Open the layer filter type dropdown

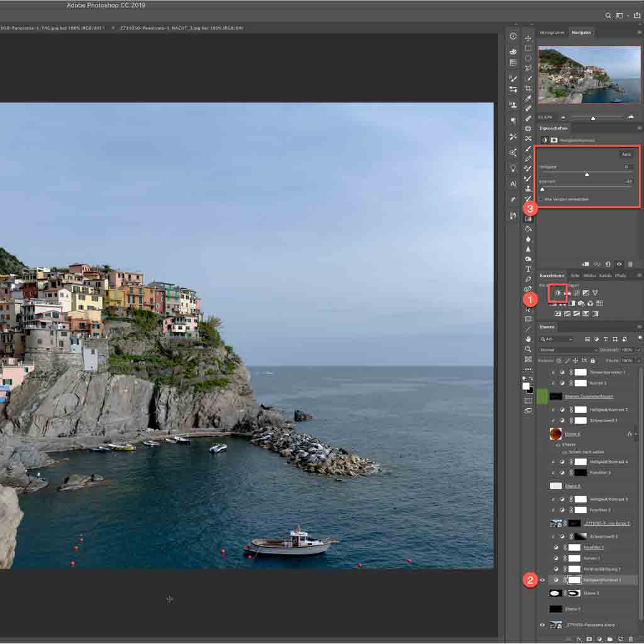[x=556, y=339]
